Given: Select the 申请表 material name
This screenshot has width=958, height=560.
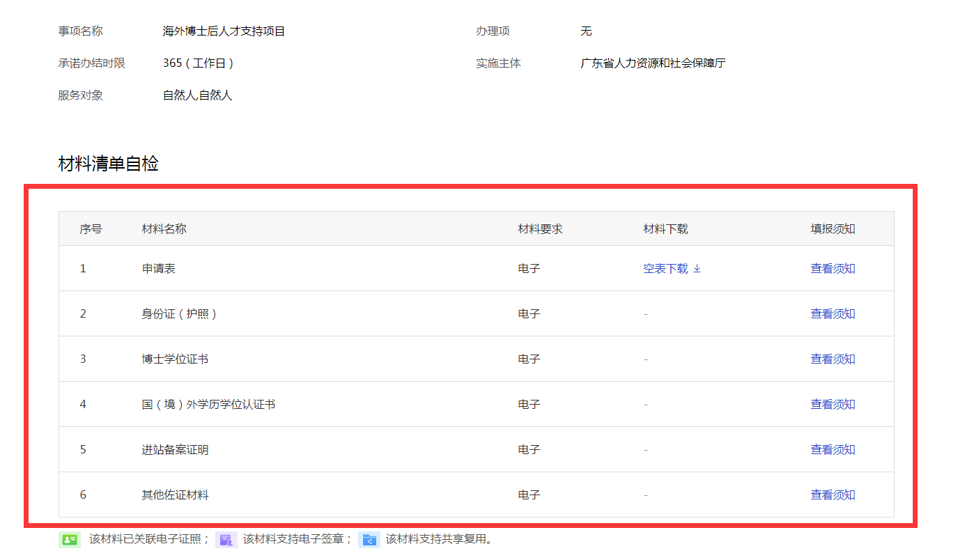Looking at the screenshot, I should click(159, 269).
